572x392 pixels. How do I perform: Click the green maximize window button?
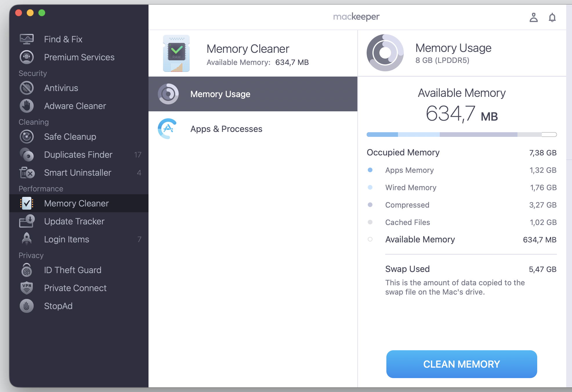[x=42, y=13]
